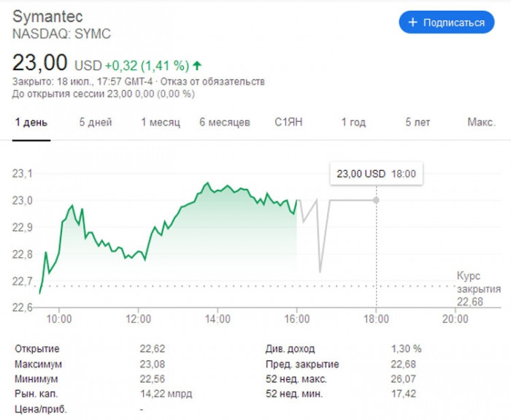Select the Макс. range tab
Viewport: 511px width, 420px height.
(x=481, y=122)
